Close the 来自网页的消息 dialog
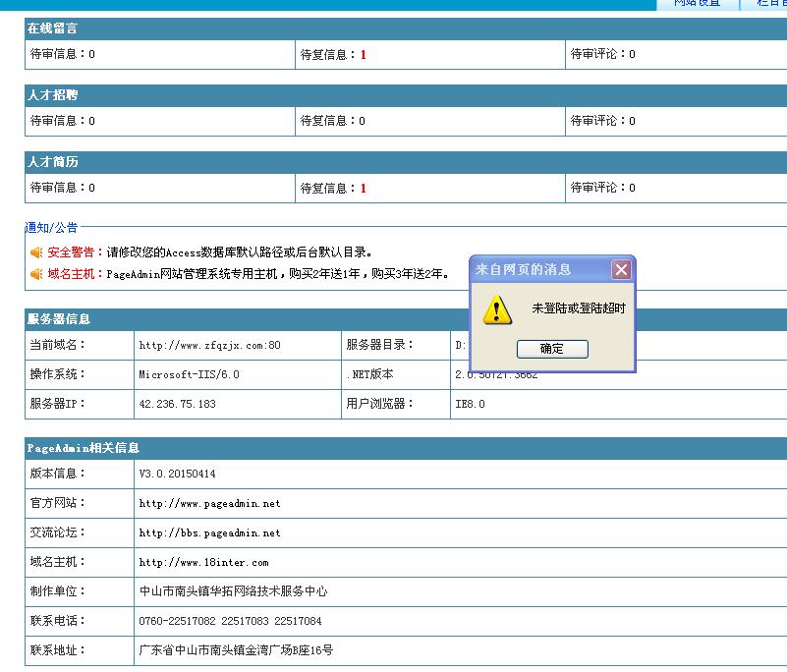 tap(621, 270)
